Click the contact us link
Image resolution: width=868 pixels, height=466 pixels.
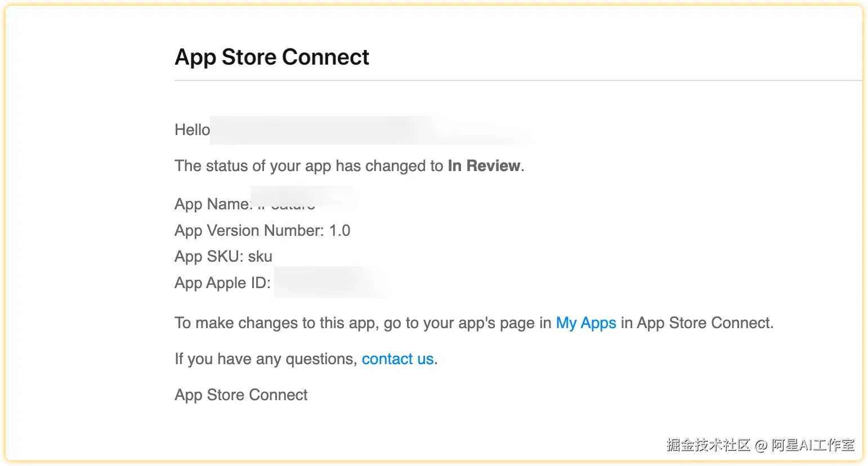point(397,359)
